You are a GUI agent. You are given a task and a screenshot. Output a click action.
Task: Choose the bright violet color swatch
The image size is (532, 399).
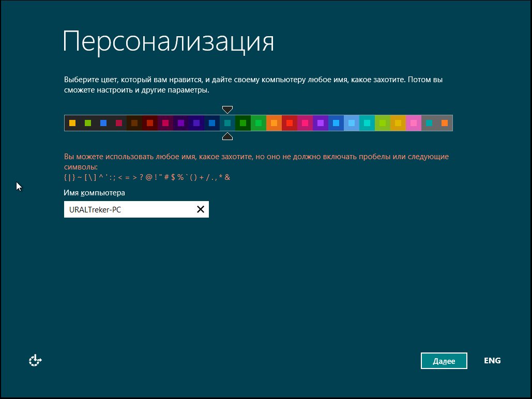click(x=321, y=123)
